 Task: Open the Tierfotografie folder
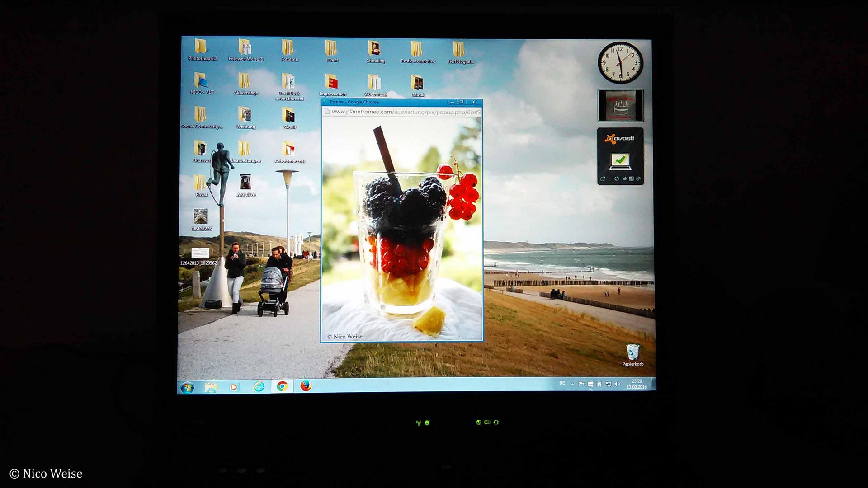pyautogui.click(x=460, y=52)
